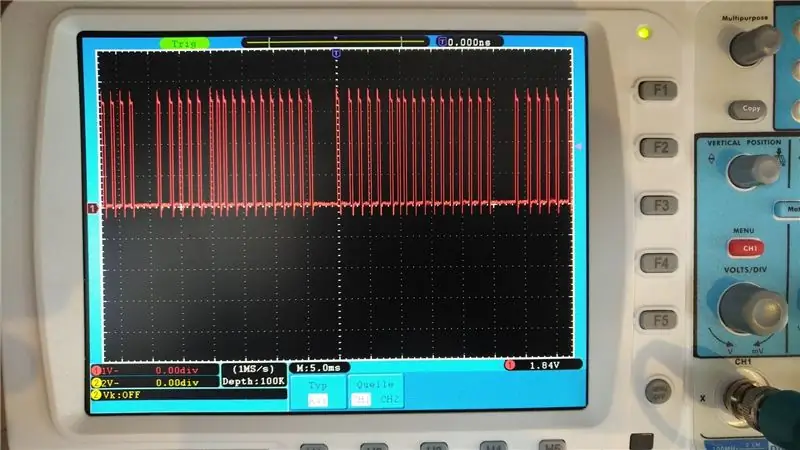Open the Typ trigger menu on screen
The image size is (800, 450).
(318, 392)
